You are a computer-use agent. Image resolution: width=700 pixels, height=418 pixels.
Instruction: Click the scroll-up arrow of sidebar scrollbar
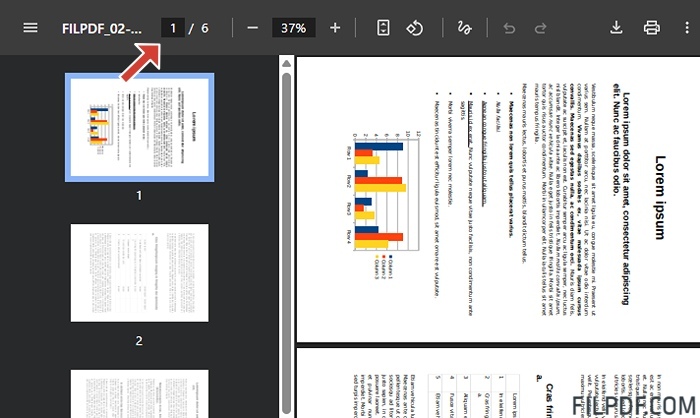pos(287,63)
